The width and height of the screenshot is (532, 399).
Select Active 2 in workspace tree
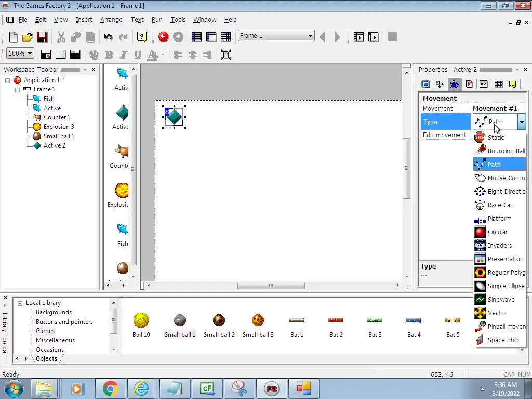[54, 145]
